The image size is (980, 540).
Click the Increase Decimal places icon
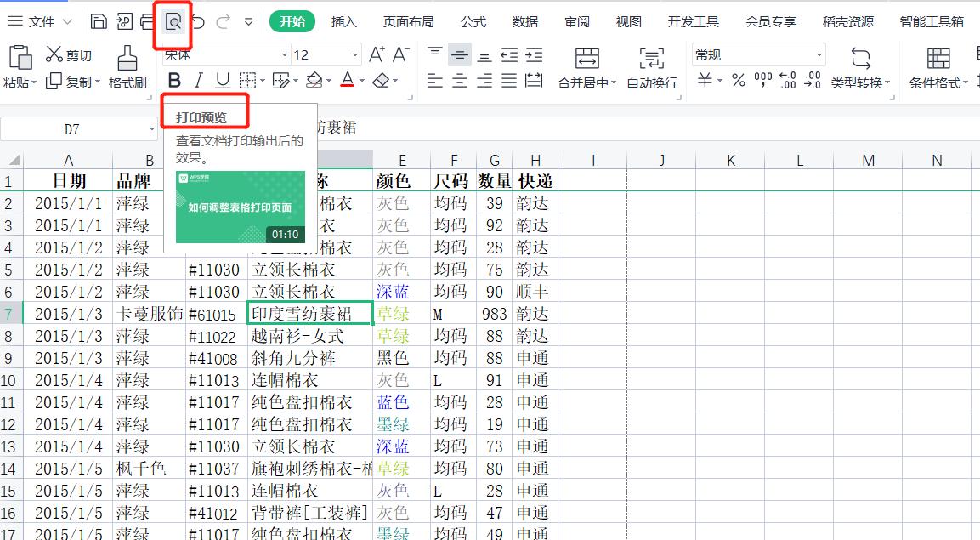coord(787,80)
